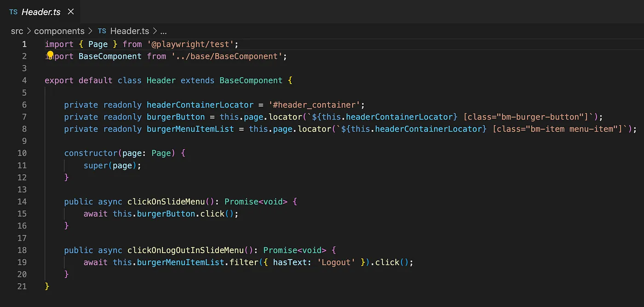The height and width of the screenshot is (307, 644).
Task: Click Header.ts in the breadcrumb path
Action: pyautogui.click(x=129, y=31)
